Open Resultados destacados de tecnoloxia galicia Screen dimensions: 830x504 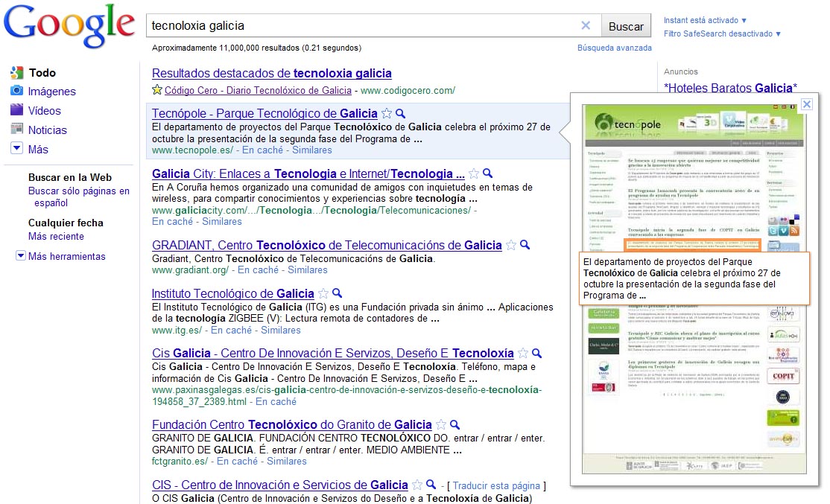pos(271,74)
